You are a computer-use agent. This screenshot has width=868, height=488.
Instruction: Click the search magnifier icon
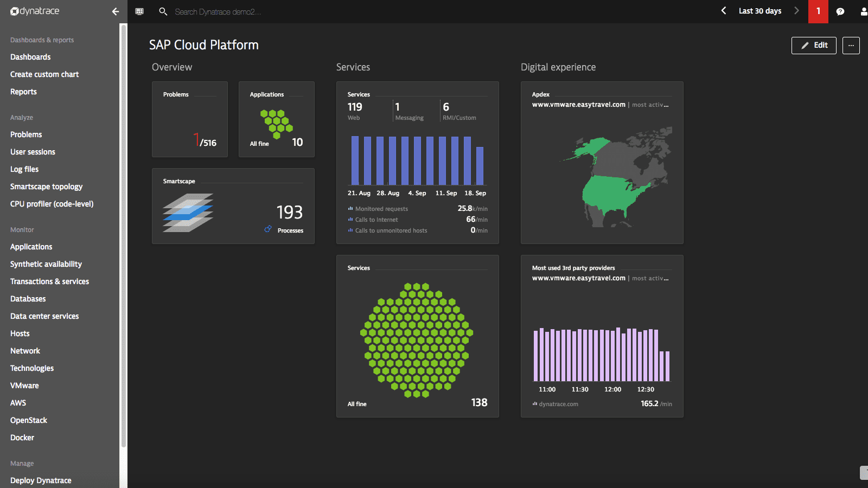point(163,11)
